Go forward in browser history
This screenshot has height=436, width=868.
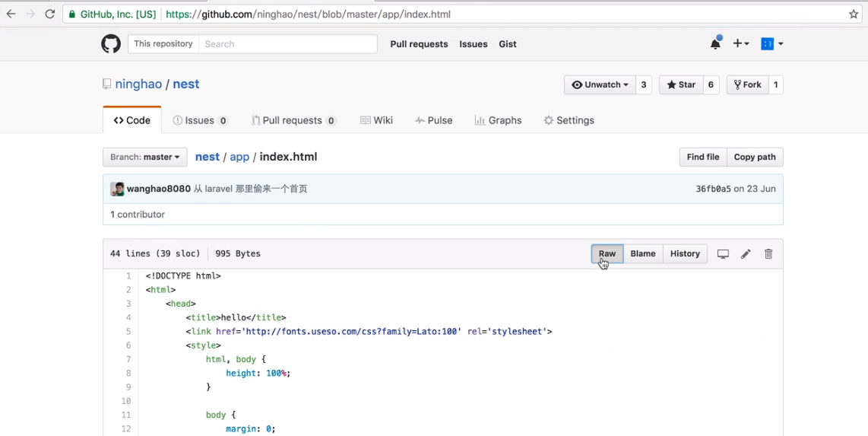click(30, 14)
